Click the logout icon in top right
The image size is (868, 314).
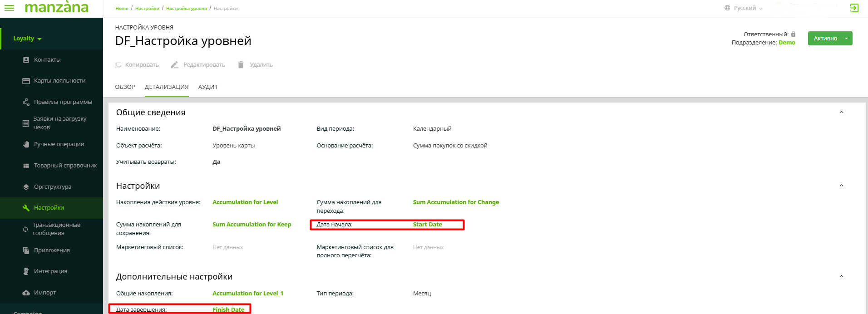[x=854, y=8]
